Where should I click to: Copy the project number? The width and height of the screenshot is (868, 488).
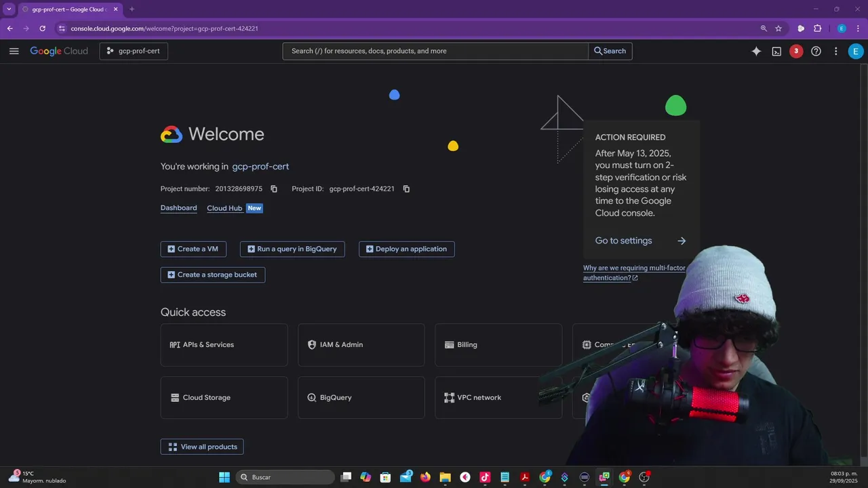point(274,189)
